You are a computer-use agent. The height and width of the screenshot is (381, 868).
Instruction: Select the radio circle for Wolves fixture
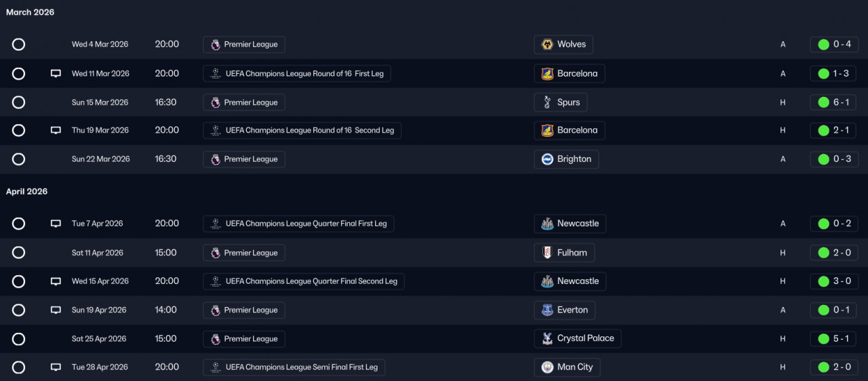pos(18,45)
